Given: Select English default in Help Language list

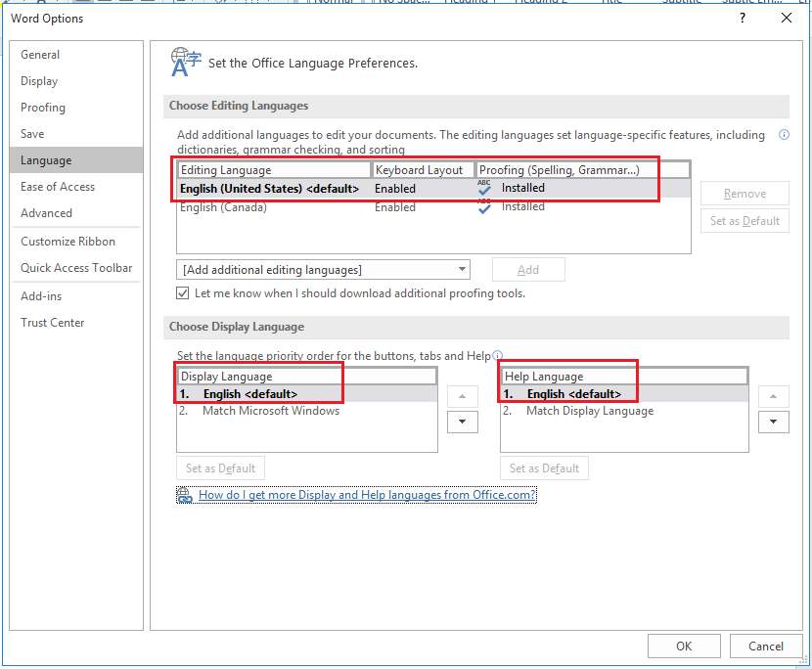Looking at the screenshot, I should (x=624, y=394).
